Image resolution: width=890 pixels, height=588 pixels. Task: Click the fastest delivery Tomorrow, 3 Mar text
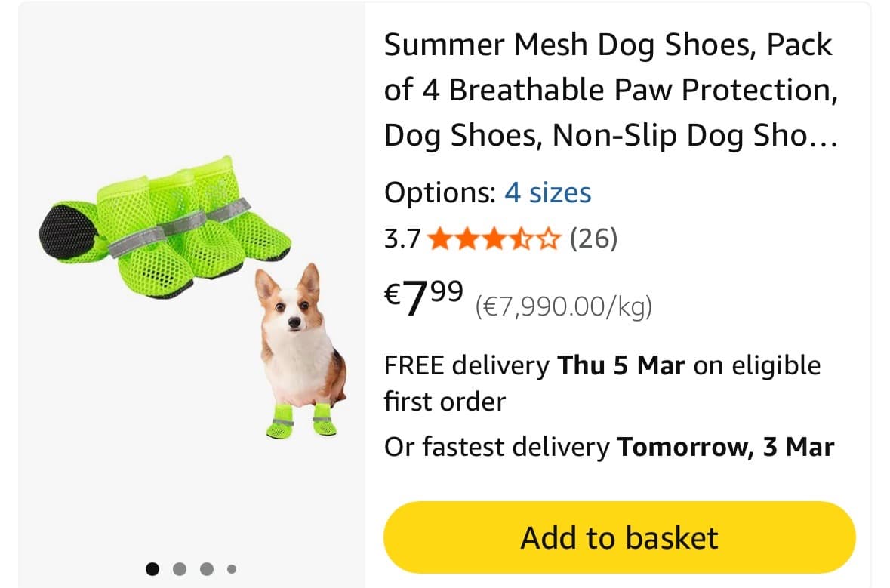(608, 447)
